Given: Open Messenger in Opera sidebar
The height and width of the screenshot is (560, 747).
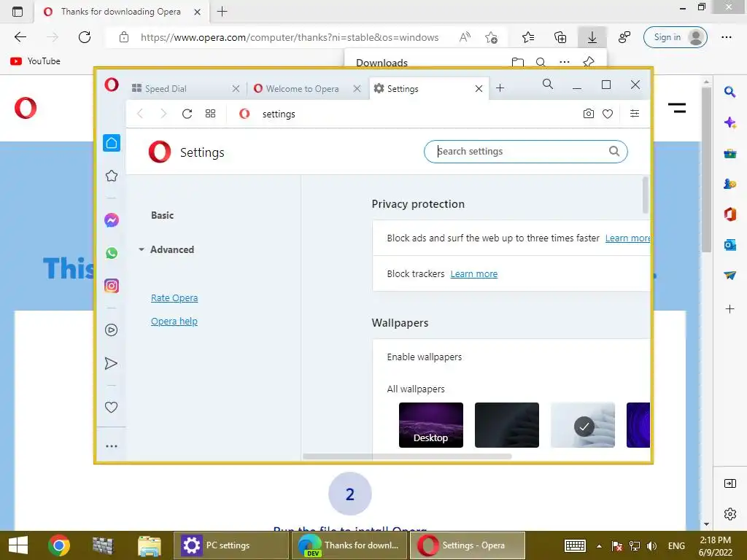Looking at the screenshot, I should click(x=112, y=220).
